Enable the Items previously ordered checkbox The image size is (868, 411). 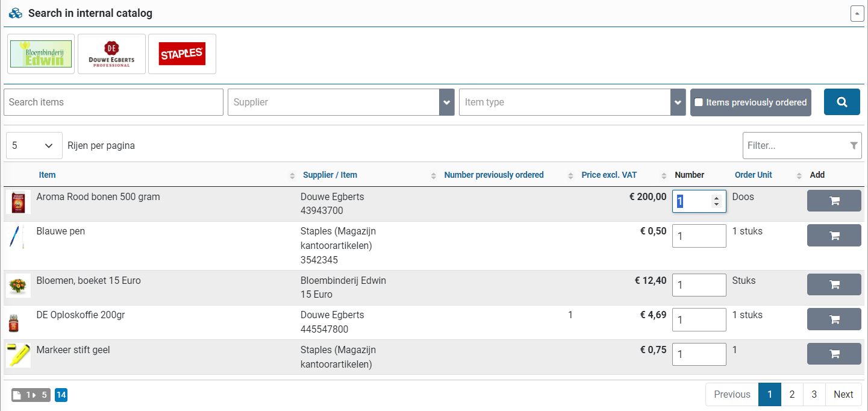pos(699,102)
